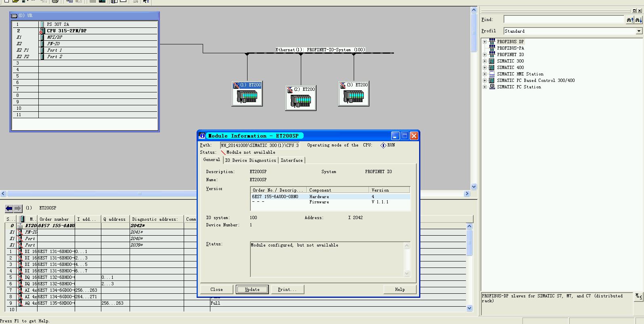
Task: Click the forward arrow above the module table
Action: coord(18,208)
